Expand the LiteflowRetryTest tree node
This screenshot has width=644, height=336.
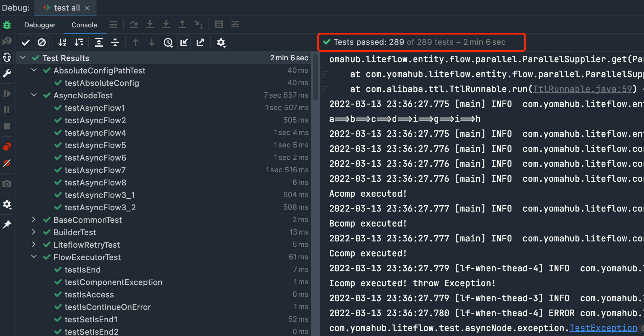coord(34,245)
